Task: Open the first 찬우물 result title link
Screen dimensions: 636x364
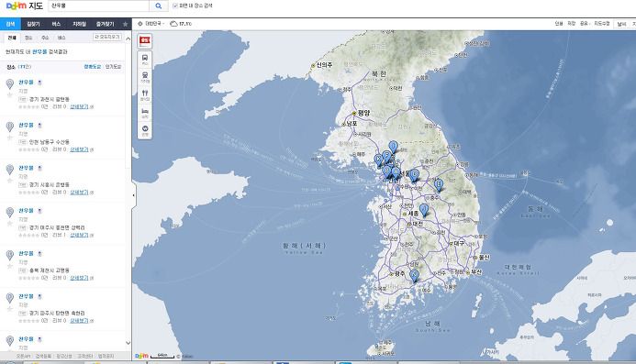Action: click(26, 83)
